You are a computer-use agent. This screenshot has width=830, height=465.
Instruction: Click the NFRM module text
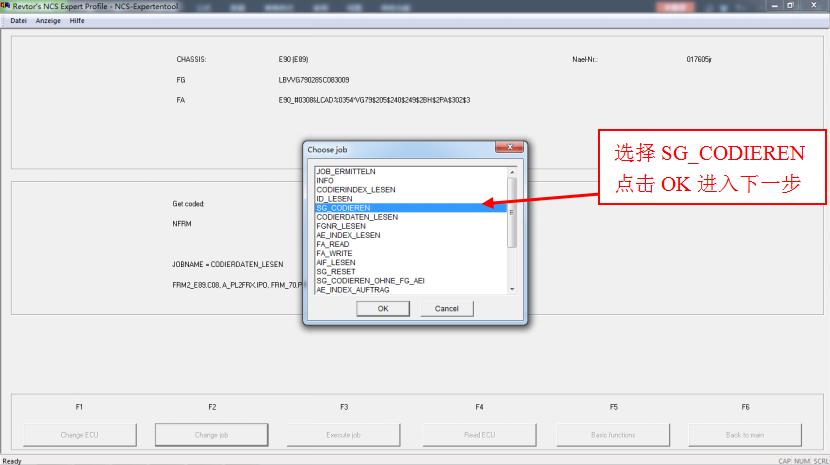point(182,224)
